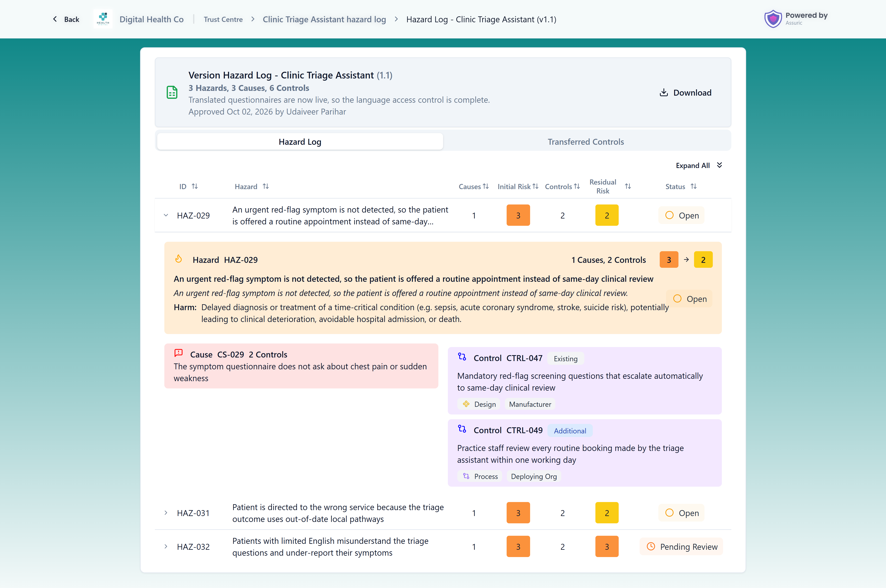Click the HAZ-031 ID cell

point(193,513)
